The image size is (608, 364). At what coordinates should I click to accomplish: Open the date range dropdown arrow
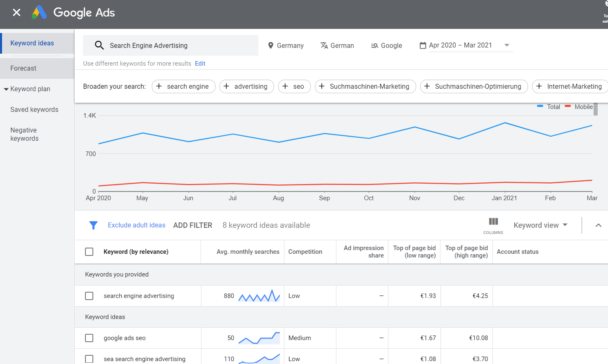pyautogui.click(x=507, y=45)
